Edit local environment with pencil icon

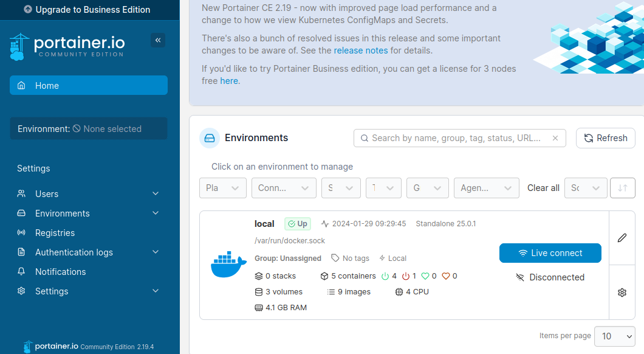(x=622, y=238)
